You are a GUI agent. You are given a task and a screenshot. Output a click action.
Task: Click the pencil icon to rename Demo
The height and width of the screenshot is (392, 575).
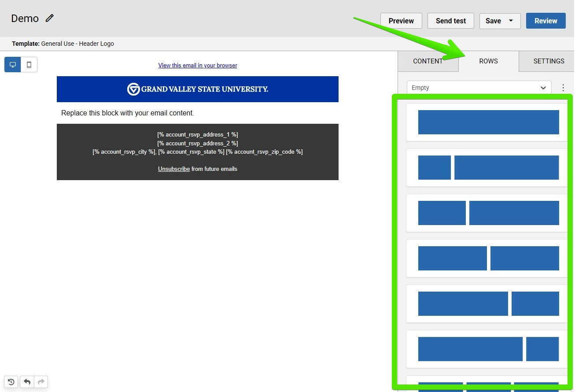click(x=50, y=18)
